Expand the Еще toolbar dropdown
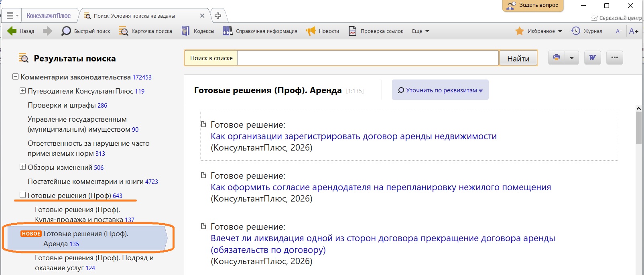 coord(421,31)
